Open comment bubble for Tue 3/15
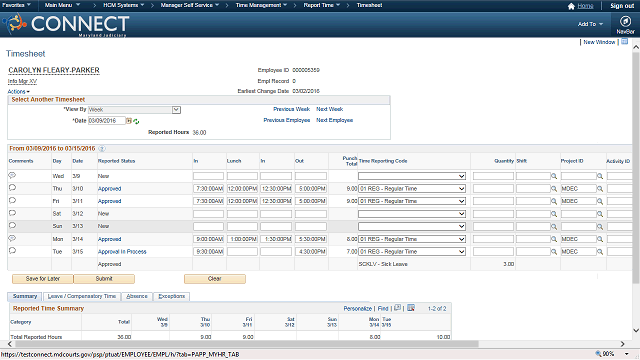The height and width of the screenshot is (360, 640). click(x=12, y=251)
